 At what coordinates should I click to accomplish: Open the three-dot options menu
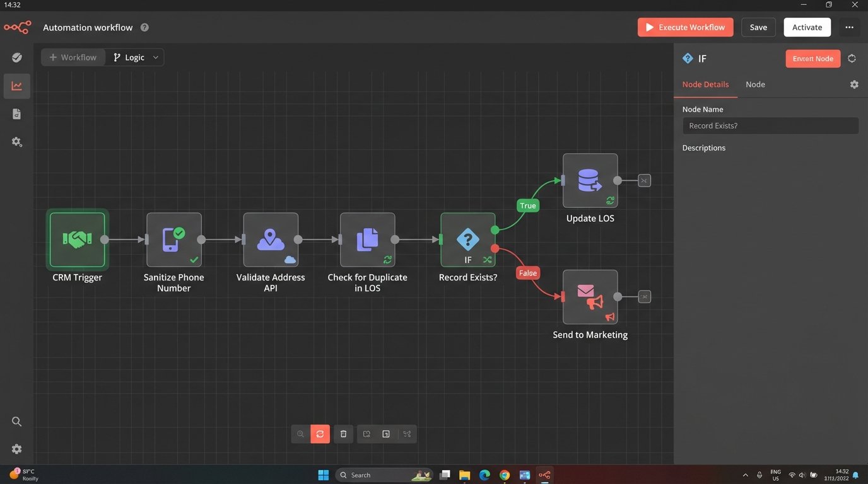coord(849,27)
